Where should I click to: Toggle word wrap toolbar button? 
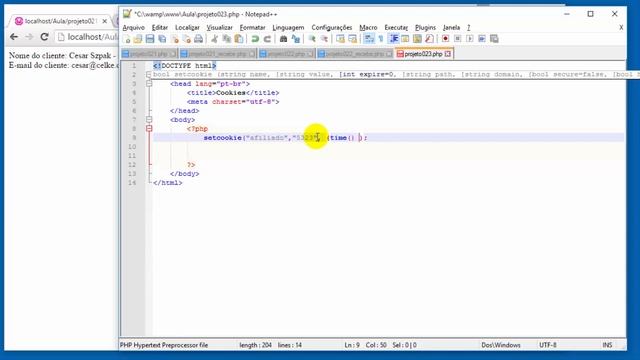(369, 39)
